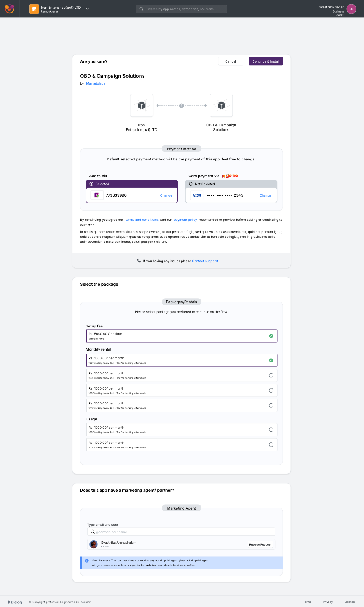Click the Rewoke Request button
This screenshot has width=364, height=607.
[260, 544]
